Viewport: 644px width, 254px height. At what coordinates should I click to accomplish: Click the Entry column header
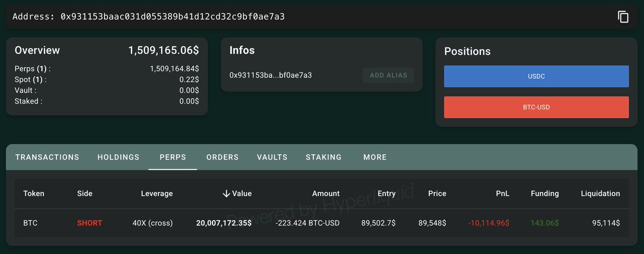[386, 193]
